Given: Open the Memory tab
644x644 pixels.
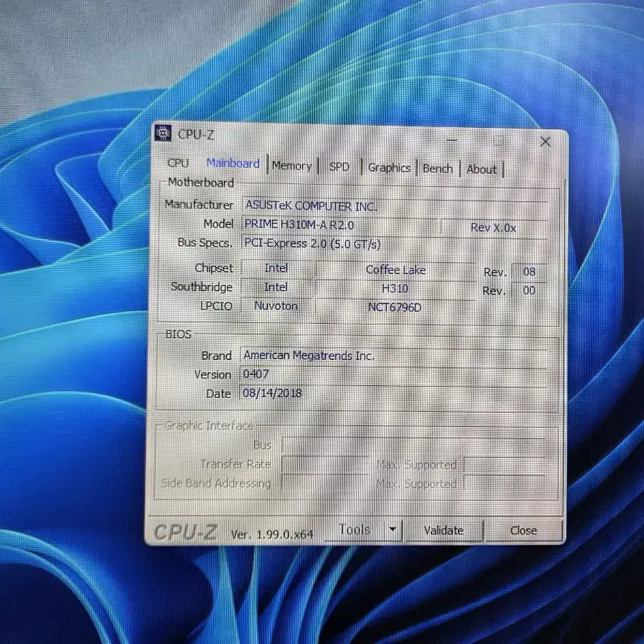Looking at the screenshot, I should point(291,165).
